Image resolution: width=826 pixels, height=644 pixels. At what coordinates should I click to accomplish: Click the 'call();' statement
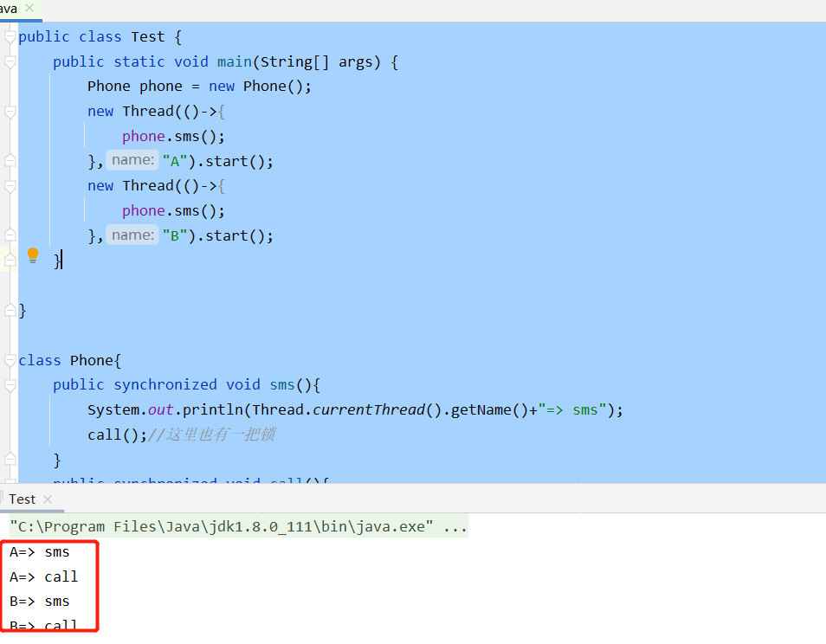[117, 435]
